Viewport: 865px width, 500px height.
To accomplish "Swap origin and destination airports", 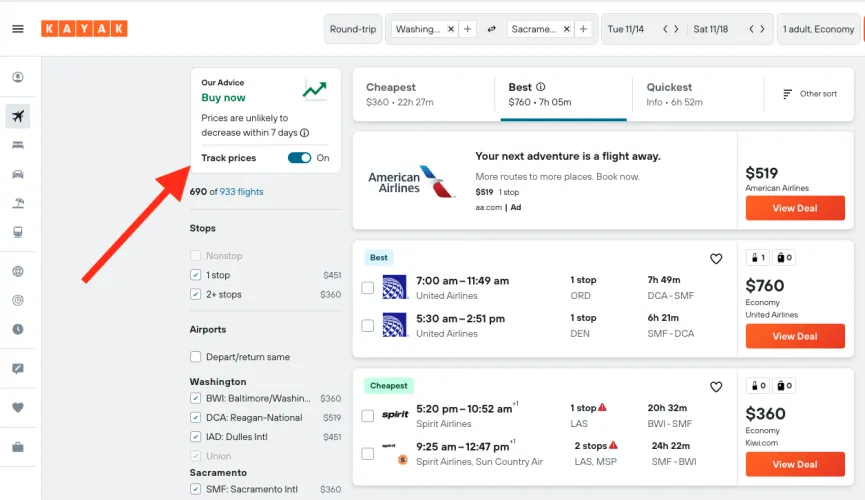I will click(x=491, y=29).
